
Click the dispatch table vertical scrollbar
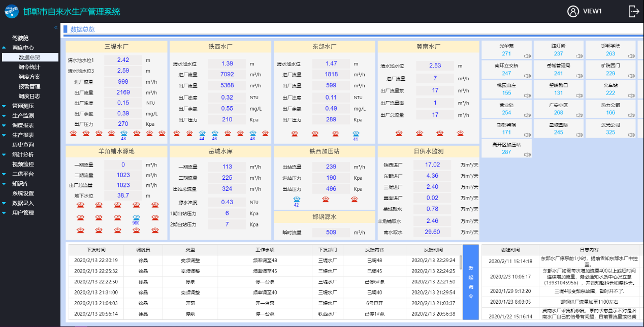[461, 263]
